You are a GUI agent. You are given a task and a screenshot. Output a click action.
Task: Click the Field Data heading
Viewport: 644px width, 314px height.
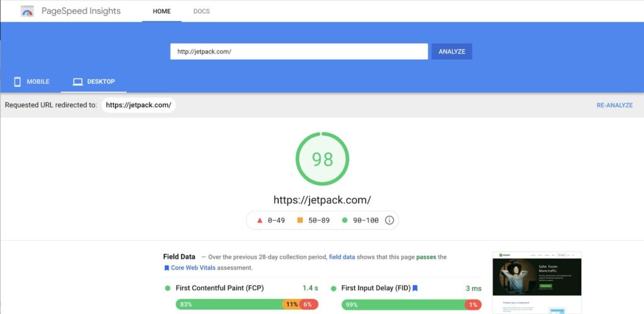tap(179, 257)
